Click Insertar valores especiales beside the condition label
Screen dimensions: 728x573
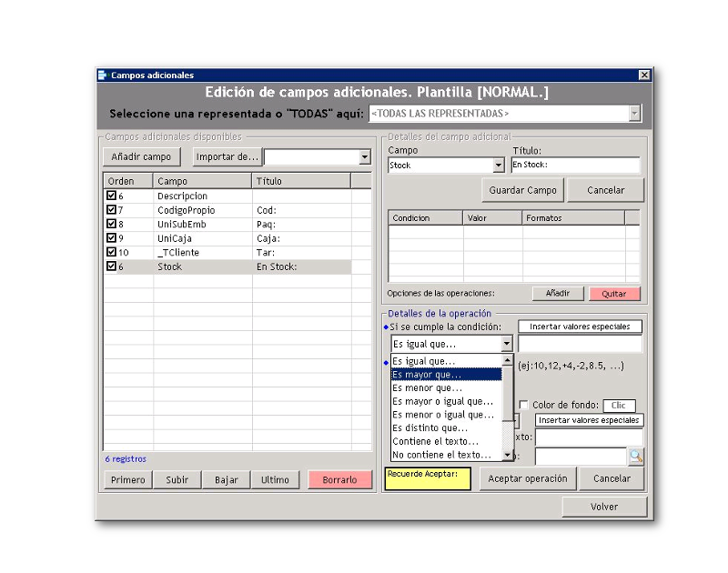580,327
